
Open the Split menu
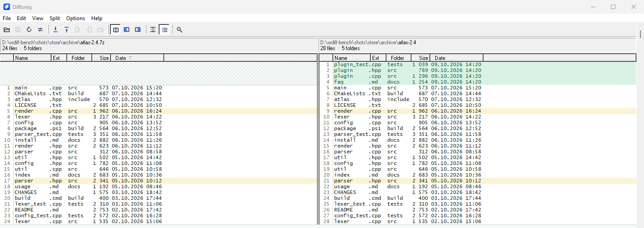pyautogui.click(x=55, y=18)
